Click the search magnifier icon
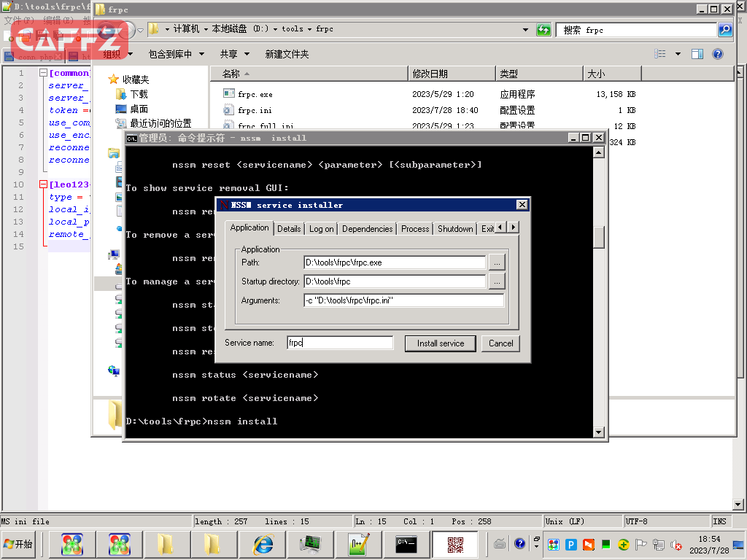This screenshot has height=560, width=747. tap(724, 30)
